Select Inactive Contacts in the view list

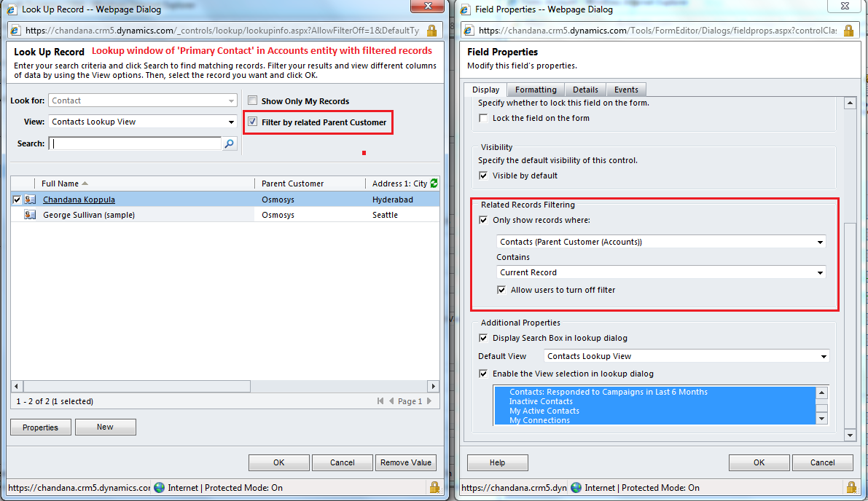[541, 401]
